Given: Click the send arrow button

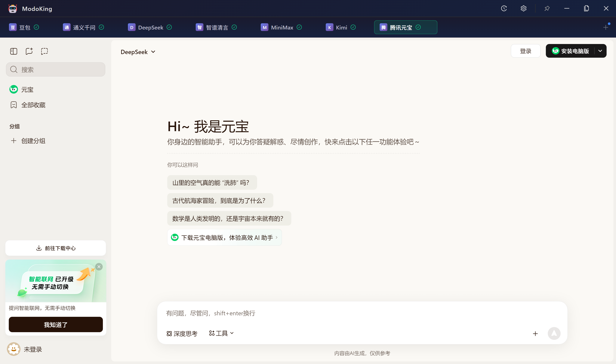Looking at the screenshot, I should pos(554,333).
